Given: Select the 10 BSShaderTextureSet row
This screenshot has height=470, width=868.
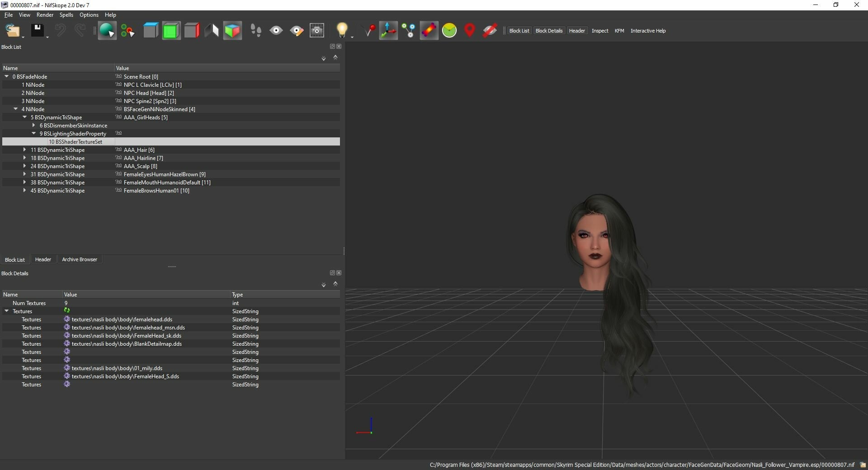Looking at the screenshot, I should (171, 141).
